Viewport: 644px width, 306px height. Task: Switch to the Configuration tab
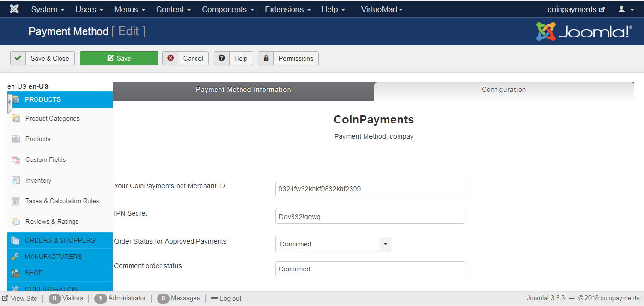[x=504, y=90]
